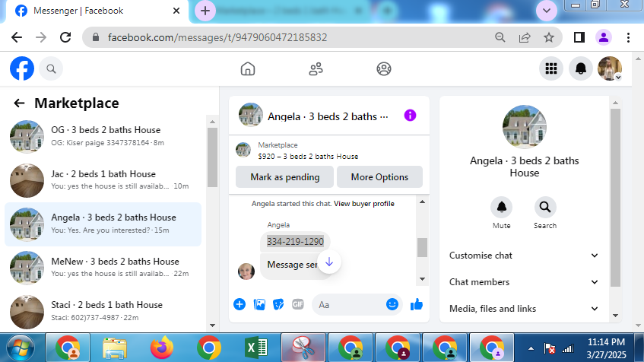This screenshot has height=362, width=644.
Task: Show hidden system tray icons arrow
Action: pyautogui.click(x=531, y=349)
